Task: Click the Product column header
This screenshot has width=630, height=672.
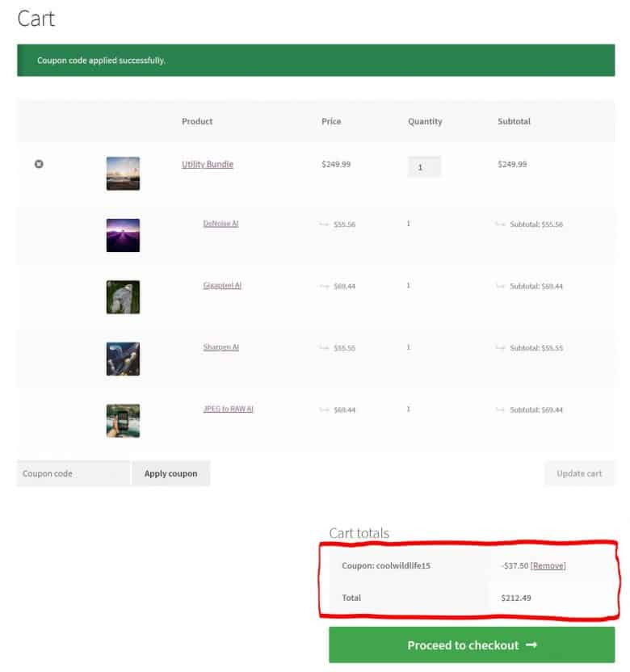Action: click(197, 121)
